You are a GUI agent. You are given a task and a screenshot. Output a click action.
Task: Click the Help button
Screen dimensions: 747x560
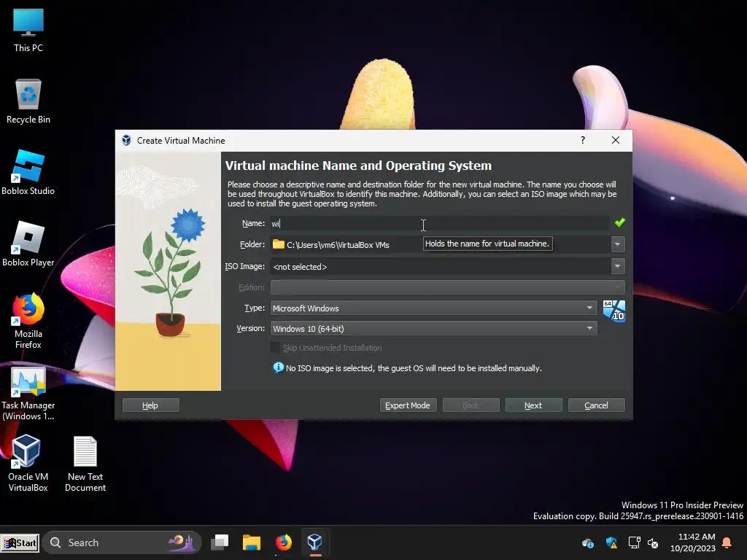150,405
